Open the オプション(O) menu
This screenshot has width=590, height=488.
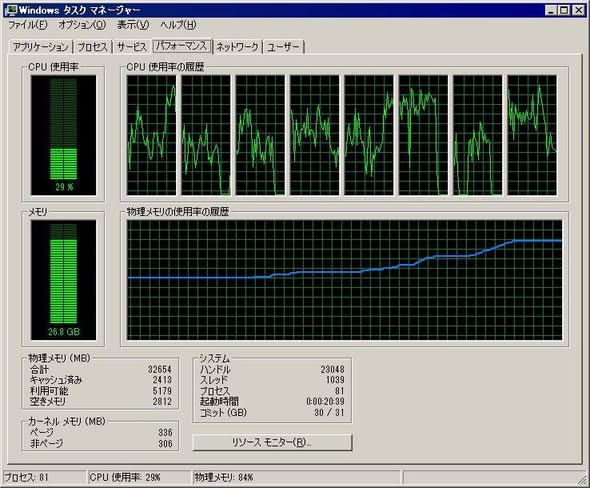pyautogui.click(x=82, y=25)
